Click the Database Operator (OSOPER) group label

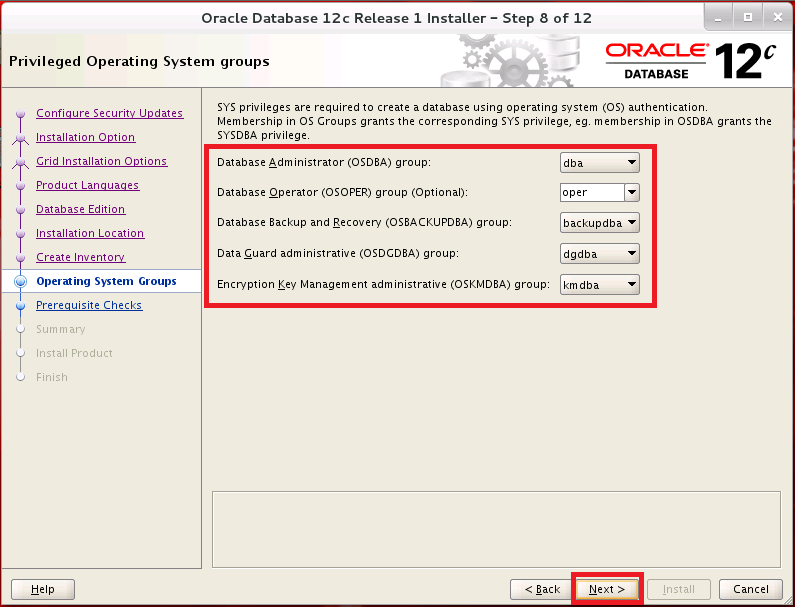tap(342, 192)
